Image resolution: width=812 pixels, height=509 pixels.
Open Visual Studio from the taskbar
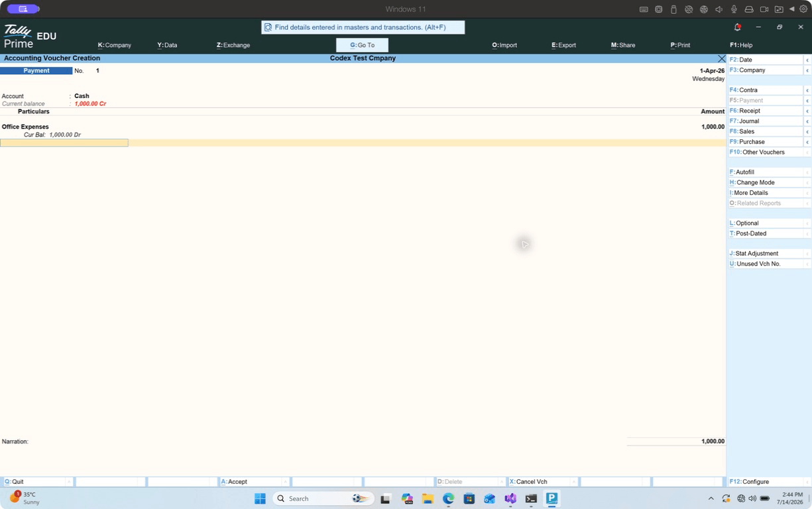[x=510, y=498]
